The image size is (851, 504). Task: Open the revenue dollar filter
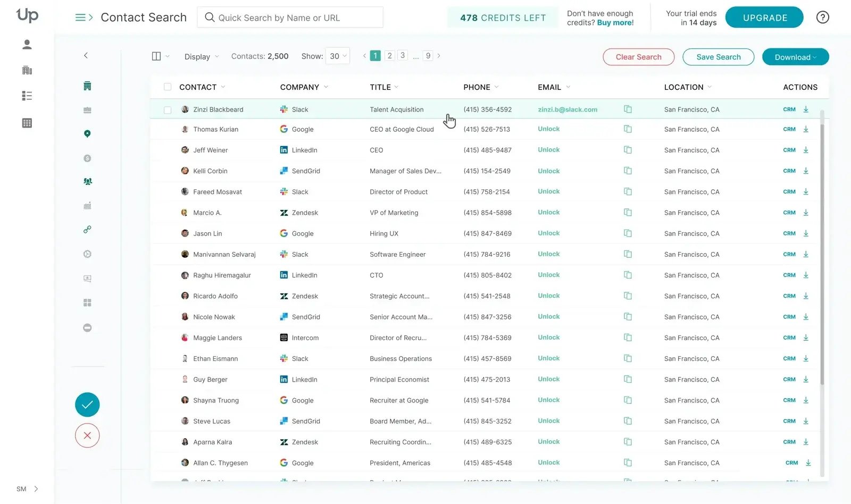click(87, 158)
